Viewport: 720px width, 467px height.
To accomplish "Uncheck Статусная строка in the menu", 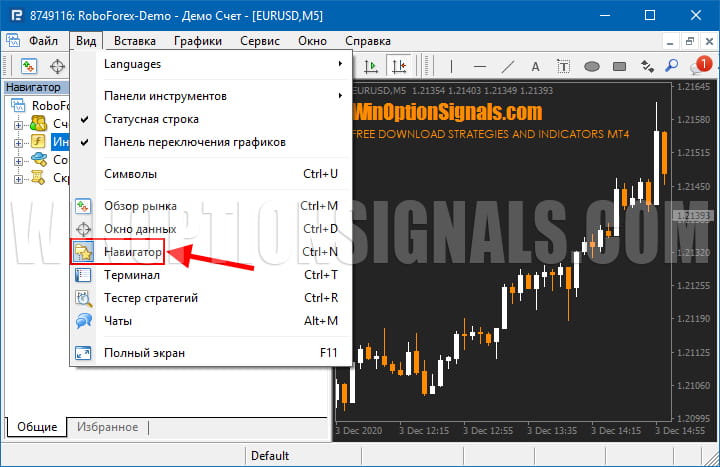I will click(150, 119).
